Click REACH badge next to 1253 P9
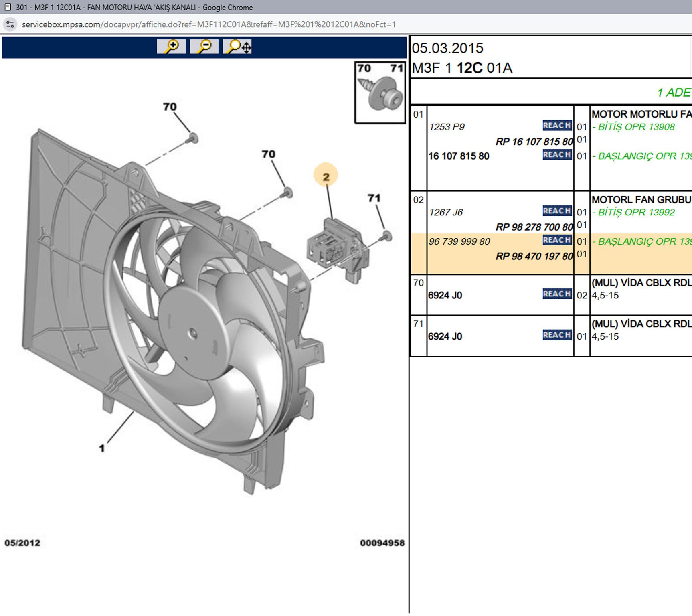Viewport: 692px width, 616px height. coord(557,126)
